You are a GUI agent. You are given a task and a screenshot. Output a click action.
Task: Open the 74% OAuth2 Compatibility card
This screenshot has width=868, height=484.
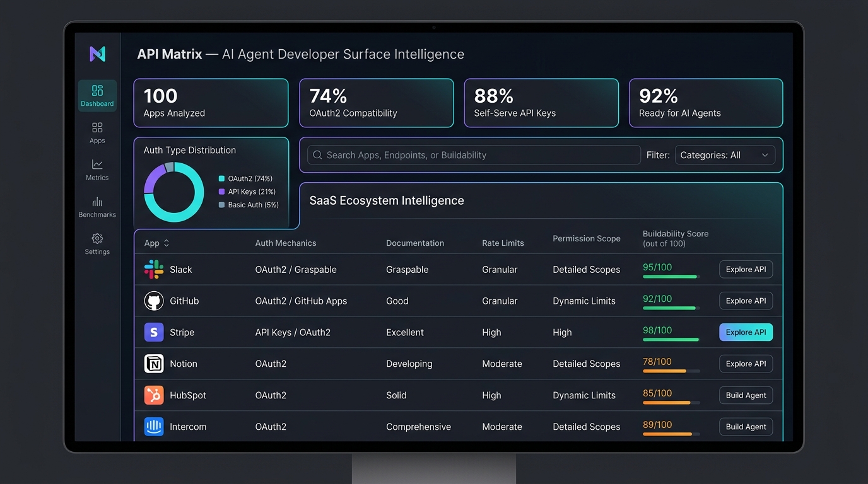[x=376, y=103]
